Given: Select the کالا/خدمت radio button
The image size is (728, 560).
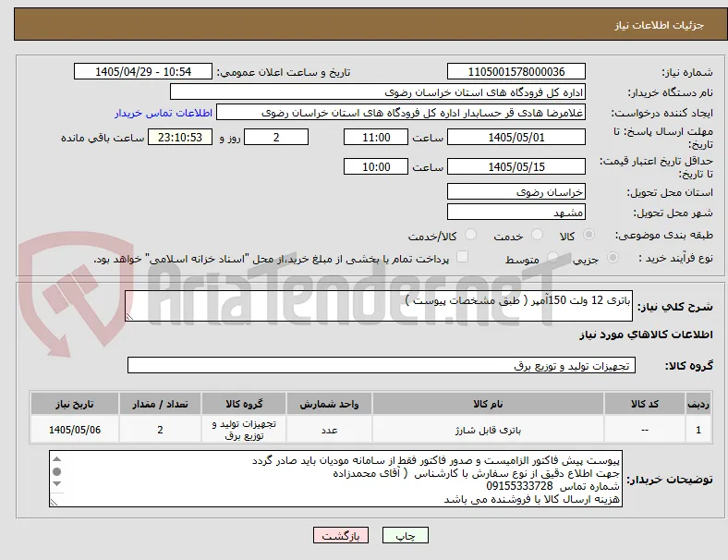Looking at the screenshot, I should pos(471,235).
